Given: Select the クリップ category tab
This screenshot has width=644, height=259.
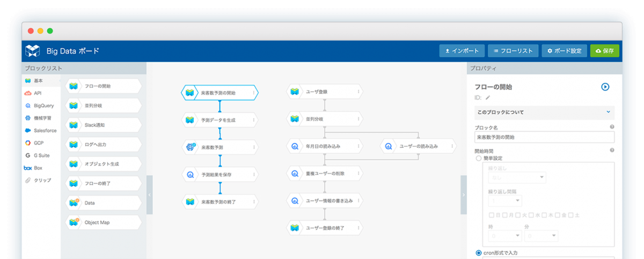Looking at the screenshot, I should pos(41,180).
